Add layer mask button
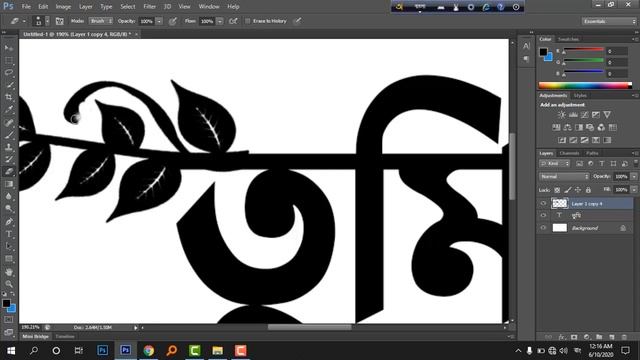Screen dimensions: 640x360 click(x=574, y=337)
